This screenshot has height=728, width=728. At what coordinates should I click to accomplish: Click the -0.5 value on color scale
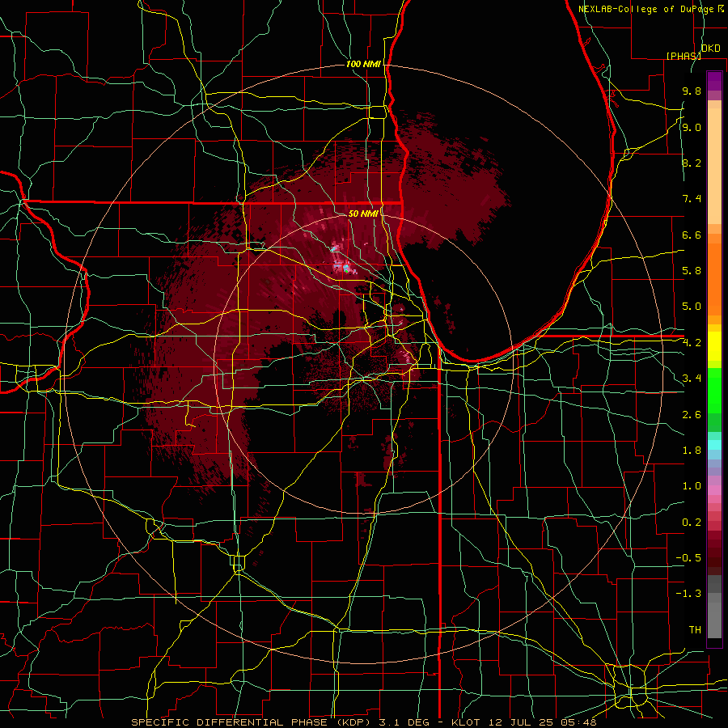[688, 557]
